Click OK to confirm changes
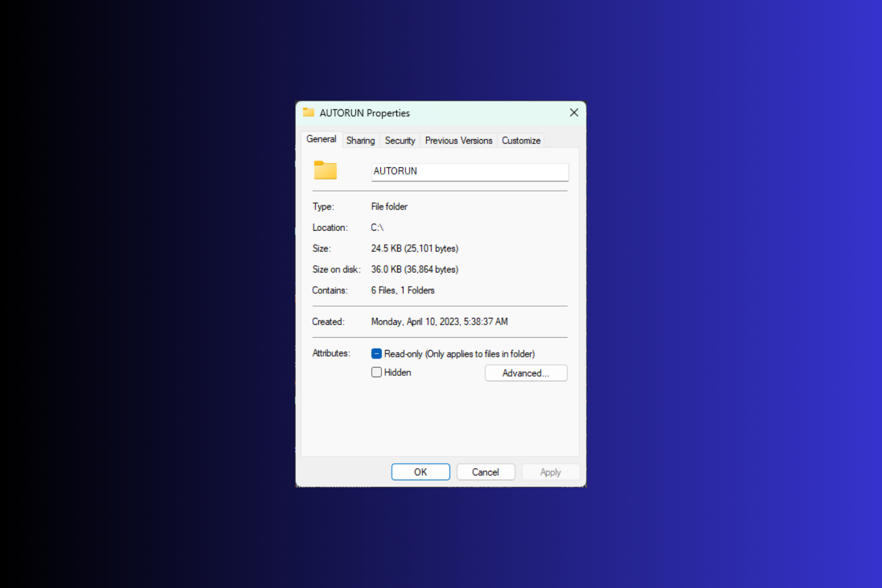 [421, 472]
